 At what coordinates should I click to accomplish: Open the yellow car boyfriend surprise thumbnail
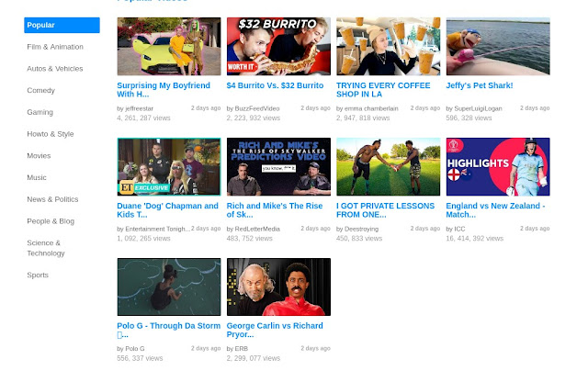click(169, 47)
